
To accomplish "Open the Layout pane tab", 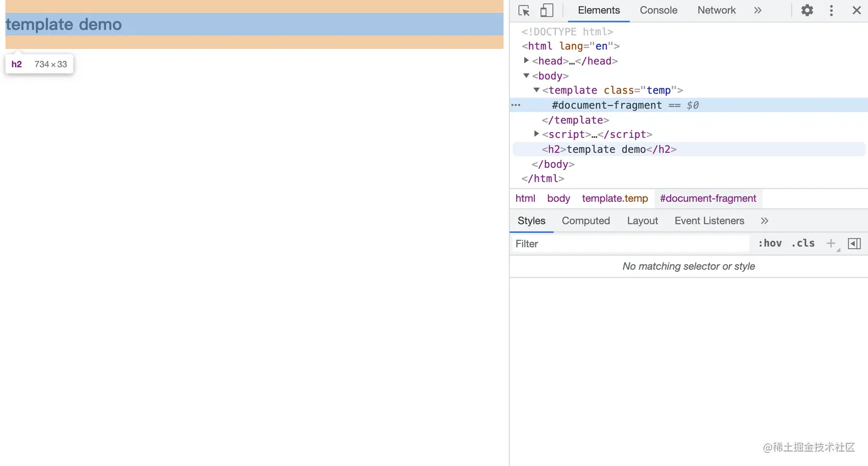I will pyautogui.click(x=642, y=221).
